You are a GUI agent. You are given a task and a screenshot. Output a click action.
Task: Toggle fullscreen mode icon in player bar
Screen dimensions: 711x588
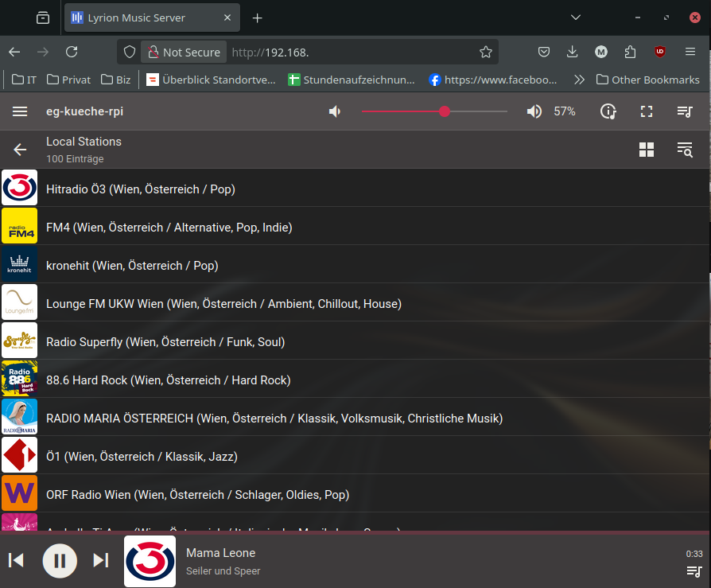click(647, 111)
